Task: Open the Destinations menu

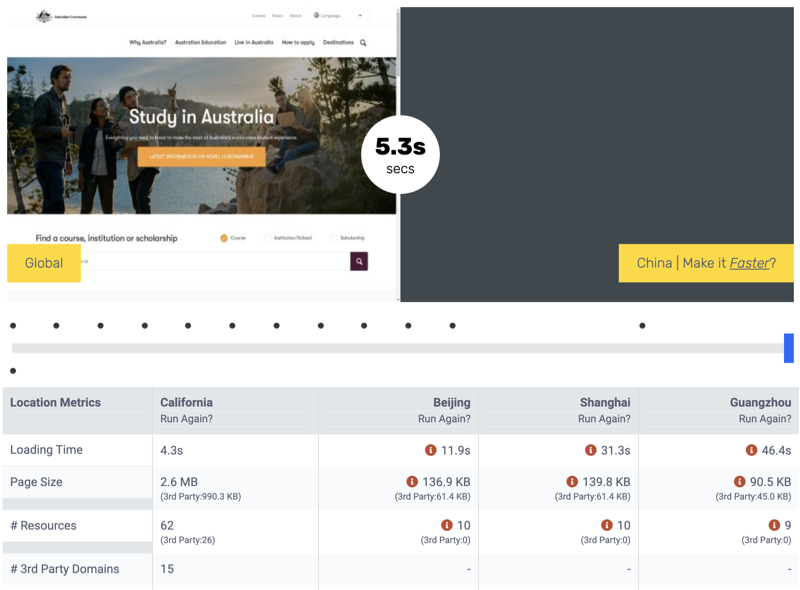Action: pyautogui.click(x=338, y=42)
